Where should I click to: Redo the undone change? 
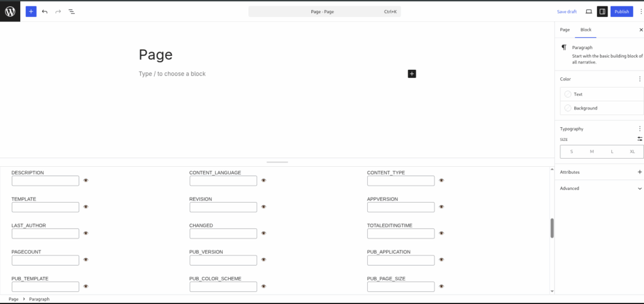[58, 11]
